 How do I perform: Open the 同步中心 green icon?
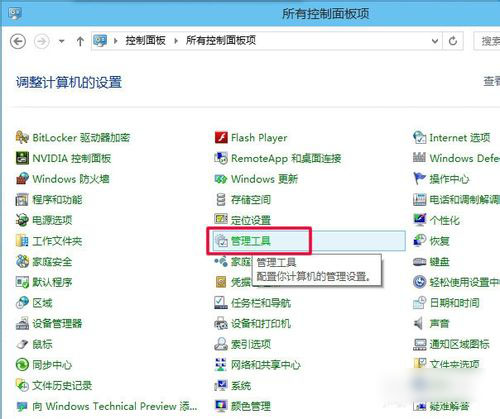(x=22, y=365)
